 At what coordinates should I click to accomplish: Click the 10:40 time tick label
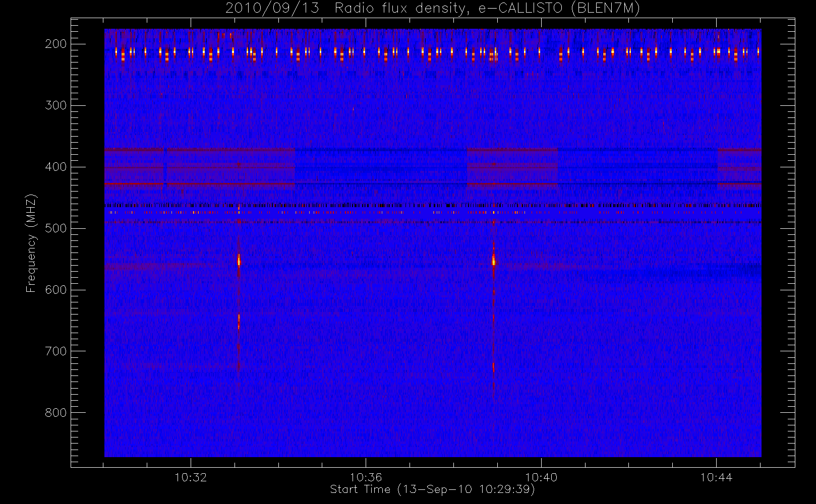(541, 477)
